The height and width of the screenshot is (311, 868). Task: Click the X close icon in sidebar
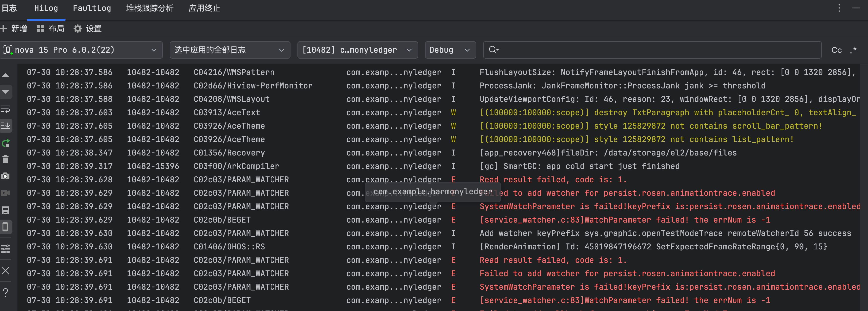tap(5, 271)
